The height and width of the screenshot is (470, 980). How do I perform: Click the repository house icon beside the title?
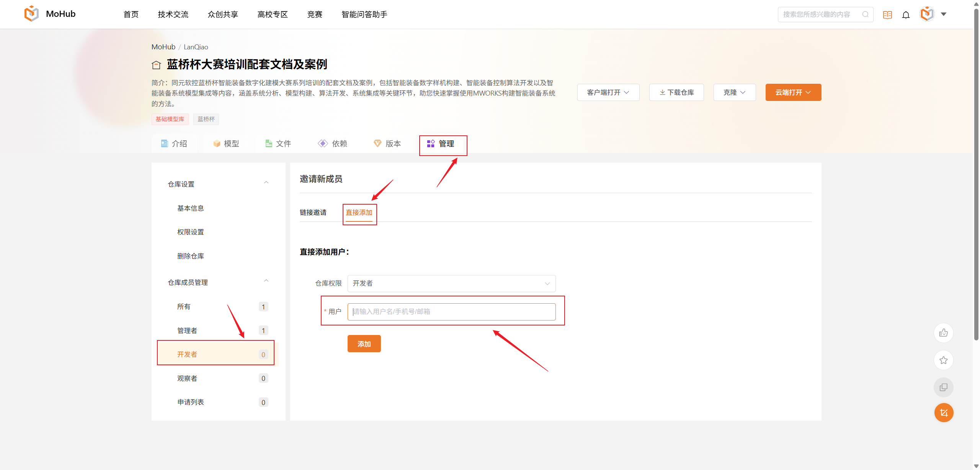pyautogui.click(x=156, y=65)
